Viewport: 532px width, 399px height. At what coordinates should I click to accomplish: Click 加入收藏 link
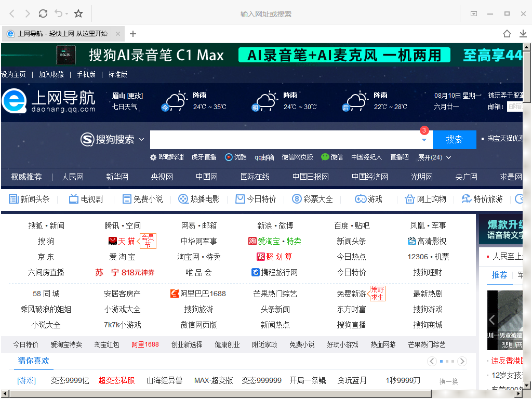[x=51, y=75]
